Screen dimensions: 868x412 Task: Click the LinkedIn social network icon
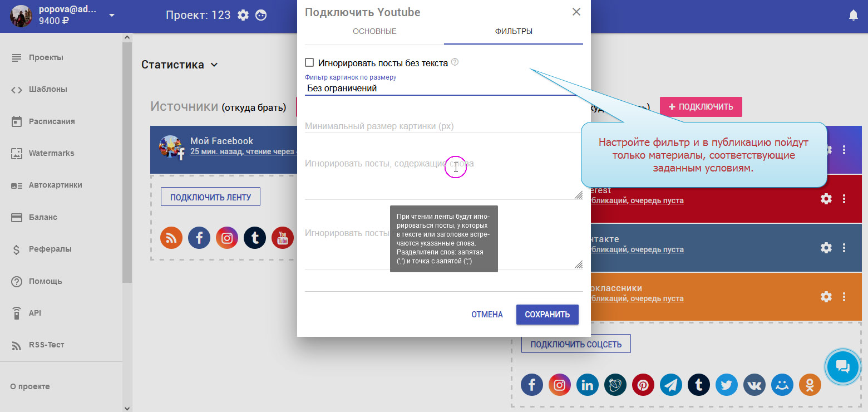click(x=588, y=385)
